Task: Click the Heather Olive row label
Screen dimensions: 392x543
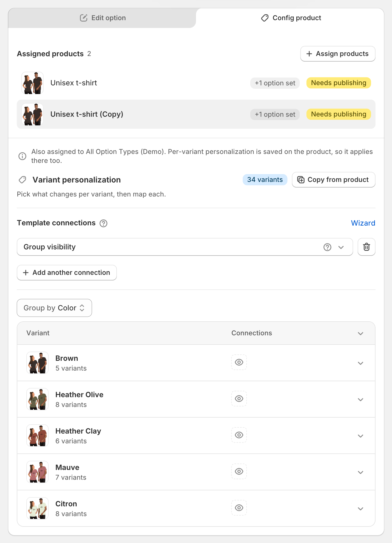Action: tap(79, 395)
